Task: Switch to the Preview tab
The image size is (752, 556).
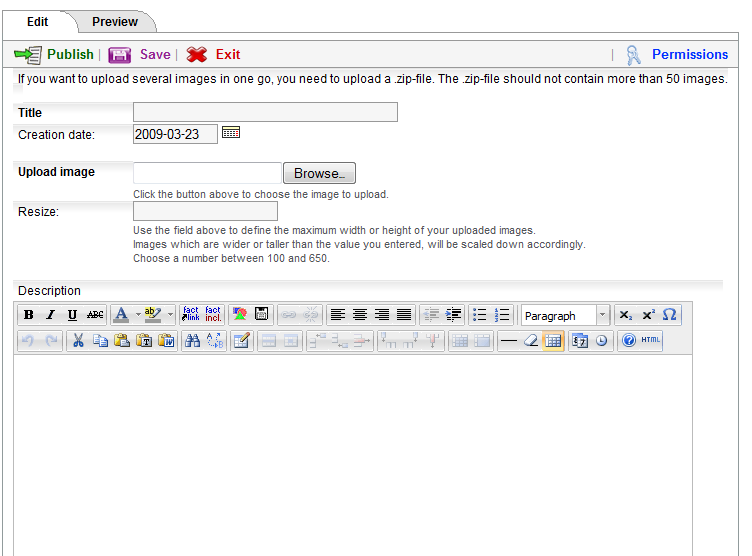Action: click(115, 21)
